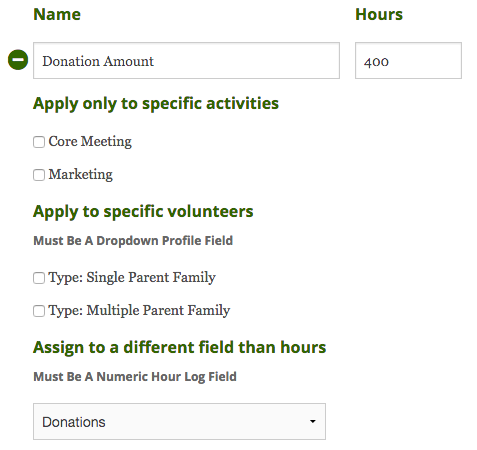Toggle Type: Multiple Parent Family checkbox
477x450 pixels.
(x=39, y=311)
